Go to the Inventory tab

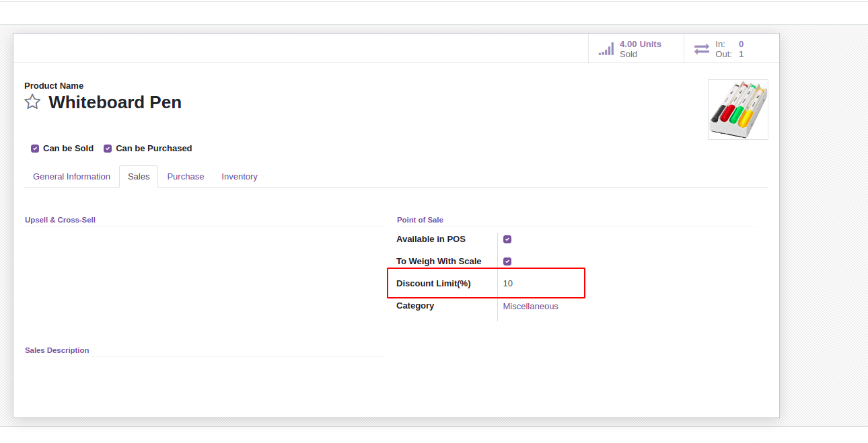(x=240, y=177)
